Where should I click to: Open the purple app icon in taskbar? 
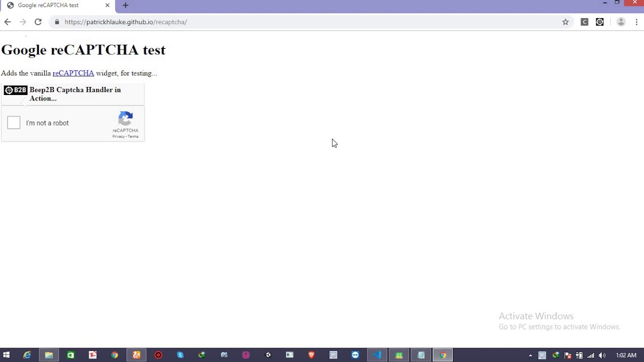(246, 355)
